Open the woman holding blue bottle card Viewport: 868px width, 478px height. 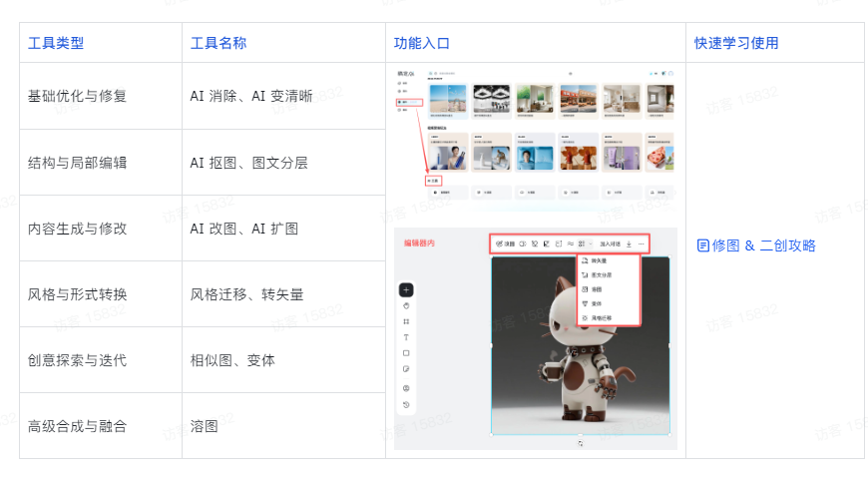tap(448, 152)
